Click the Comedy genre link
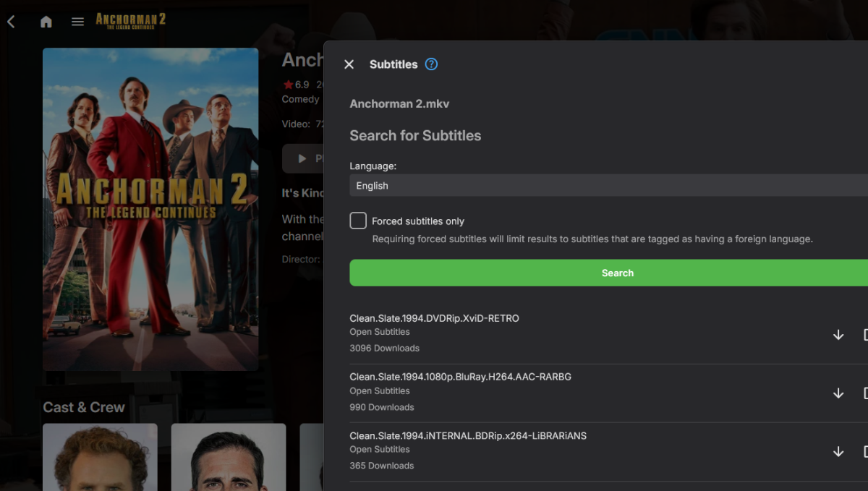Image resolution: width=868 pixels, height=491 pixels. click(x=300, y=99)
